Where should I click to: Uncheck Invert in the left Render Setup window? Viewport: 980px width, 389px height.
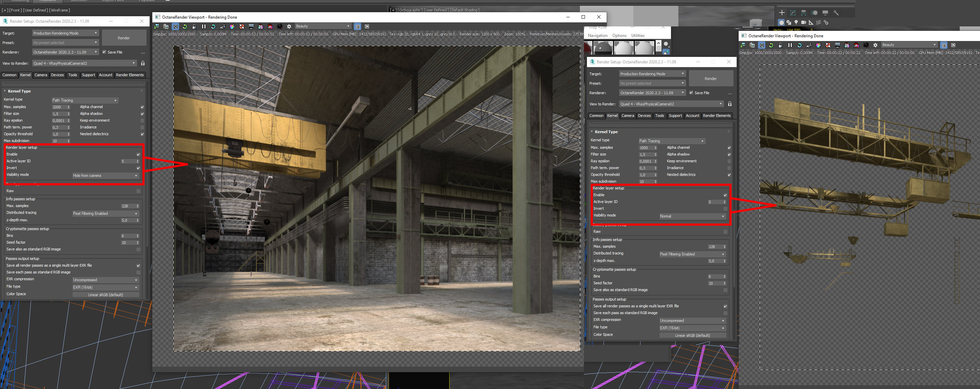[x=138, y=168]
